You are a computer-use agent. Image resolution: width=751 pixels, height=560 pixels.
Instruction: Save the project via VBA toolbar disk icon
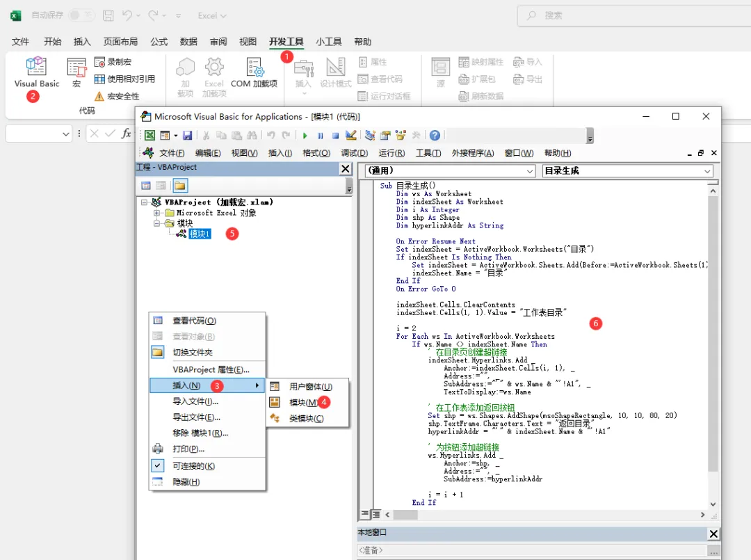pos(187,136)
